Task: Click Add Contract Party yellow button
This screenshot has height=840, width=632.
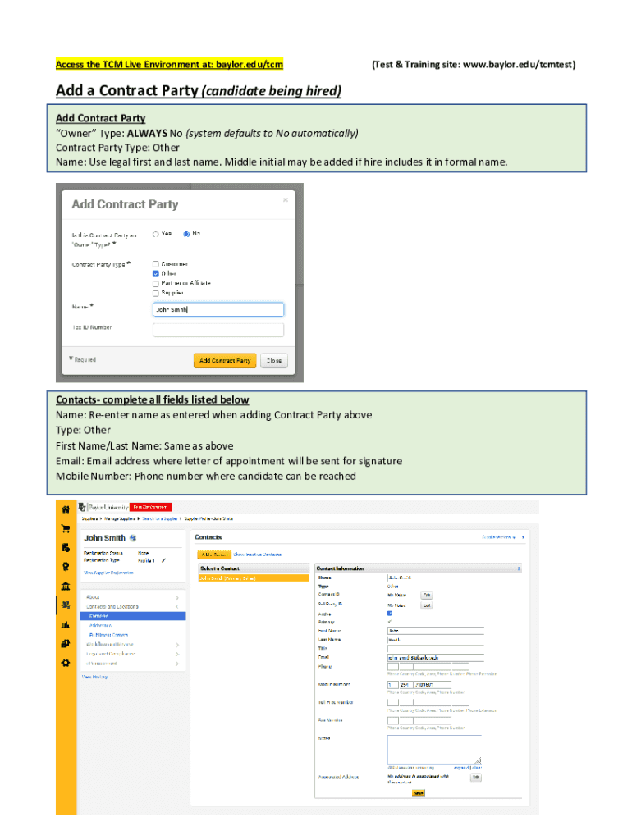Action: [x=225, y=361]
